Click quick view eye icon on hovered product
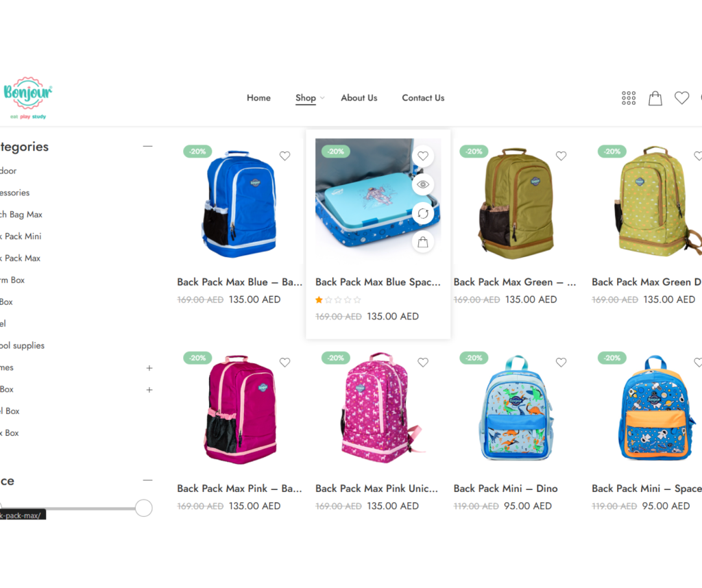 (x=422, y=184)
